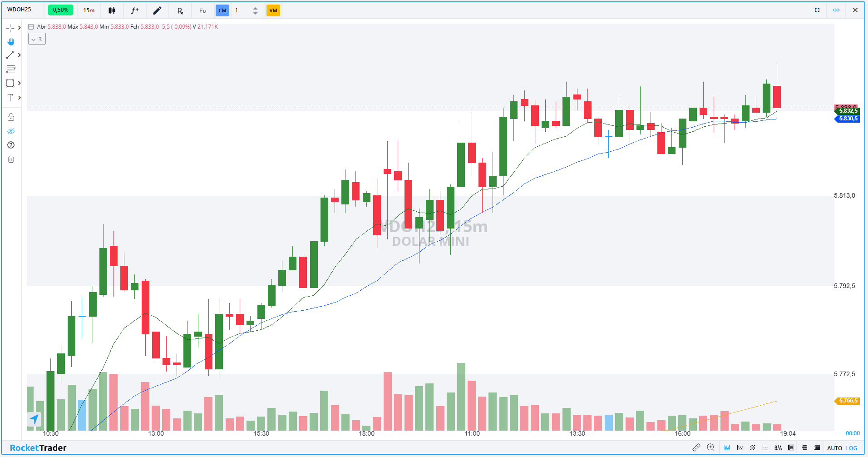Open the candlestick chart type selector

pos(112,10)
